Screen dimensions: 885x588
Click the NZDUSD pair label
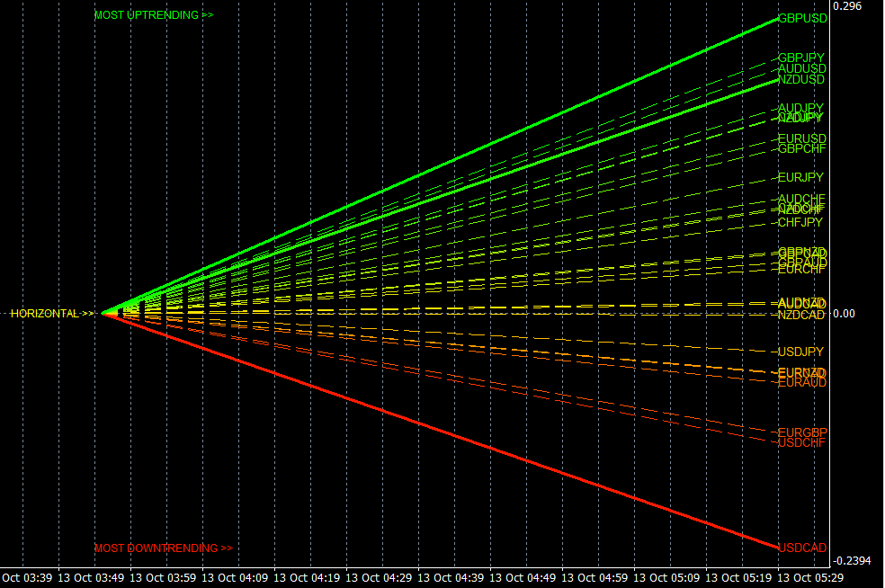[x=801, y=80]
